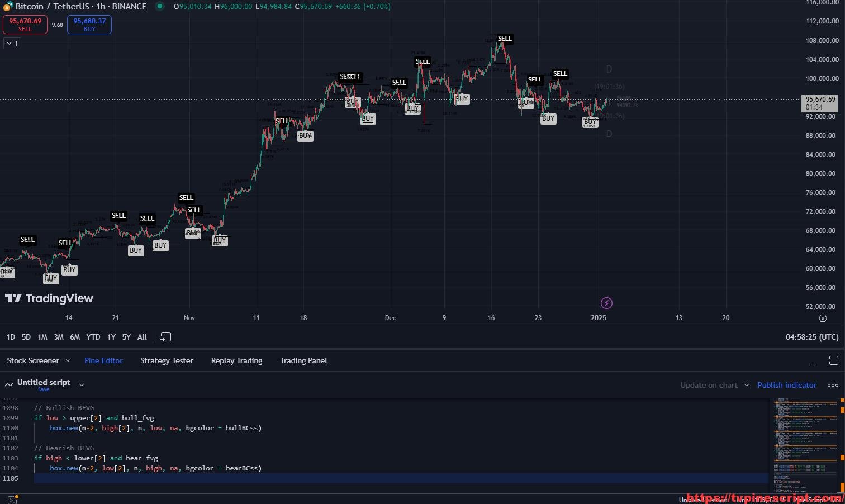
Task: Open the Update on chart dropdown arrow
Action: [x=747, y=385]
